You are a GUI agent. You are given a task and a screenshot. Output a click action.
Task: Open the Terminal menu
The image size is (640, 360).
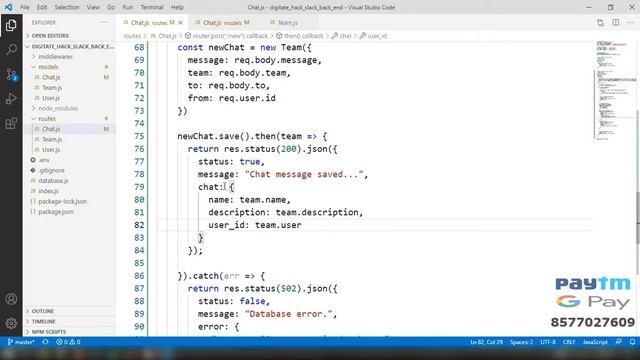[152, 7]
